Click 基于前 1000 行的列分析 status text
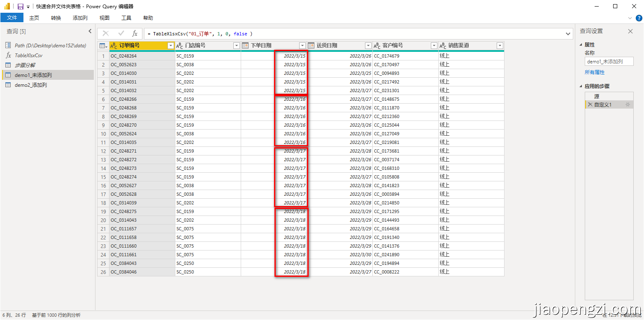 point(56,315)
